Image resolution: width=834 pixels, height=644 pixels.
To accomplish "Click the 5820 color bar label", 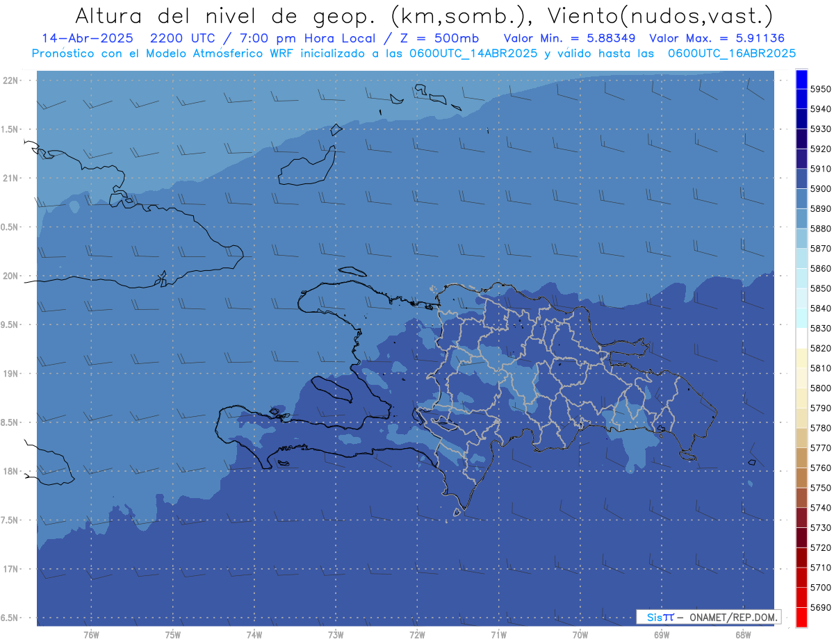I will click(821, 348).
